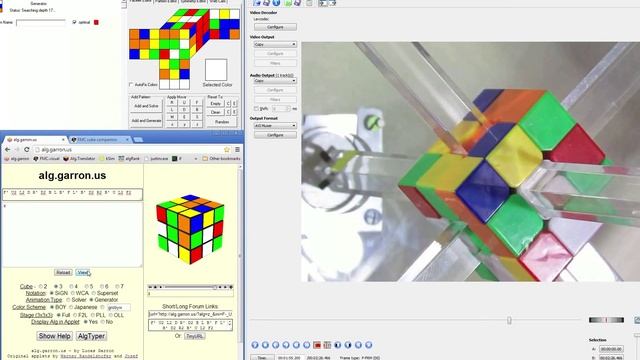Image resolution: width=640 pixels, height=360 pixels.
Task: Open the algRank bookmark
Action: point(129,158)
